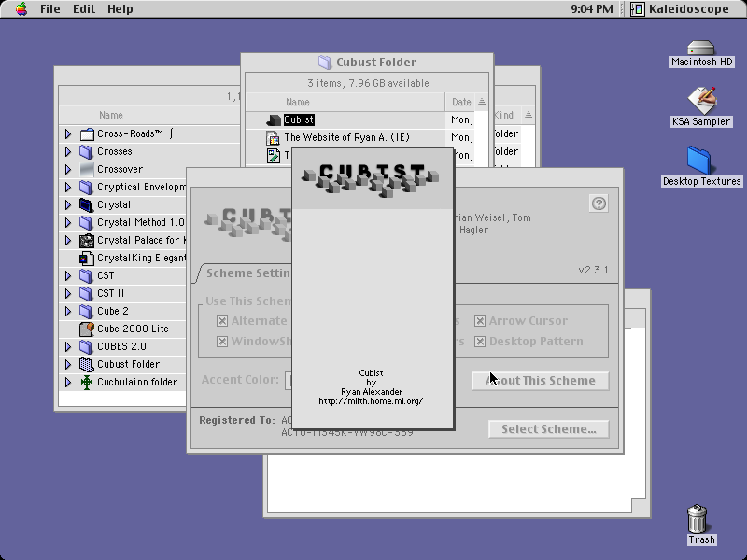The height and width of the screenshot is (560, 747).
Task: Select the Desktop Textures folder icon
Action: coord(699,161)
